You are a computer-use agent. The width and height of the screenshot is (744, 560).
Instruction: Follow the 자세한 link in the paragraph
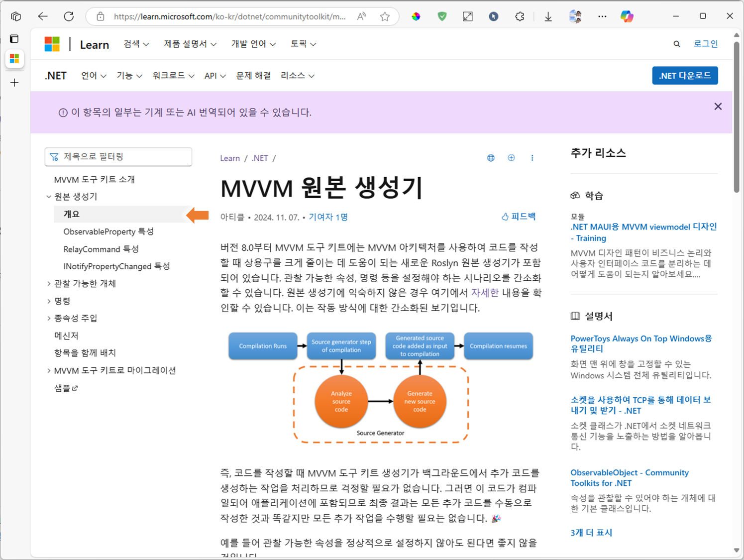point(485,293)
